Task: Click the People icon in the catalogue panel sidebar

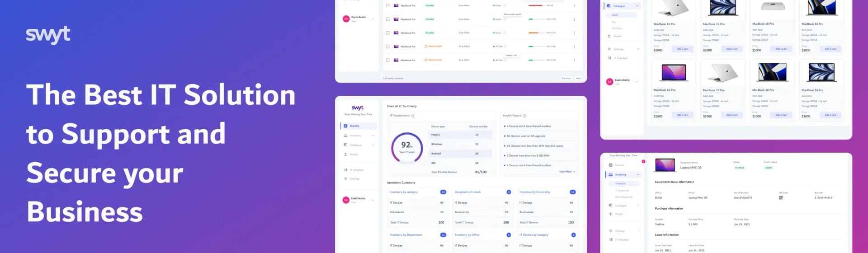Action: pyautogui.click(x=609, y=36)
